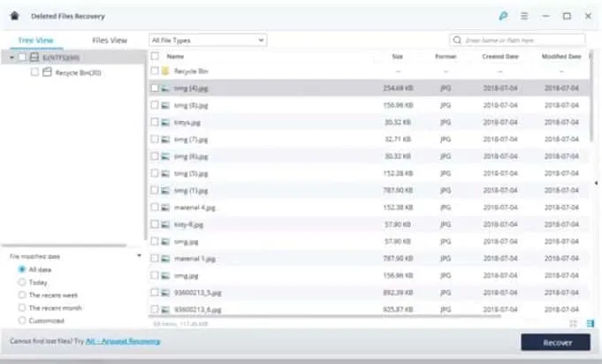This screenshot has width=602, height=364.
Task: Tick the Recycle Bin checkbox in the tree
Action: 34,72
